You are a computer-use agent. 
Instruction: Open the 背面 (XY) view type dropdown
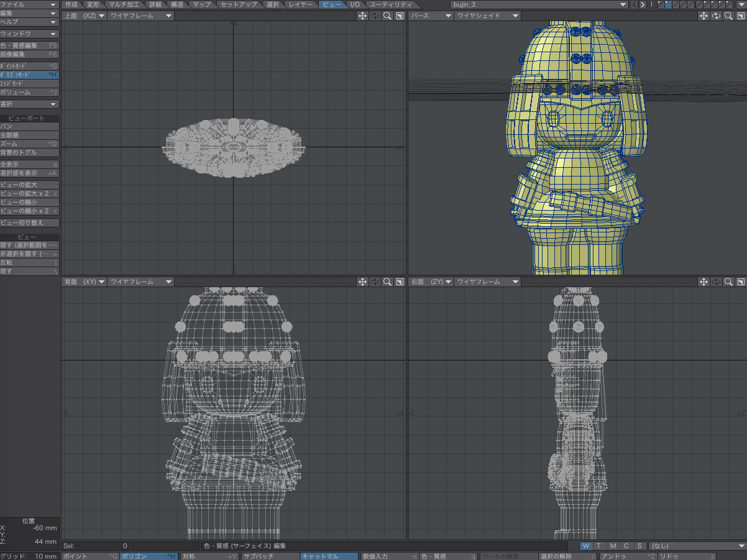tap(85, 282)
